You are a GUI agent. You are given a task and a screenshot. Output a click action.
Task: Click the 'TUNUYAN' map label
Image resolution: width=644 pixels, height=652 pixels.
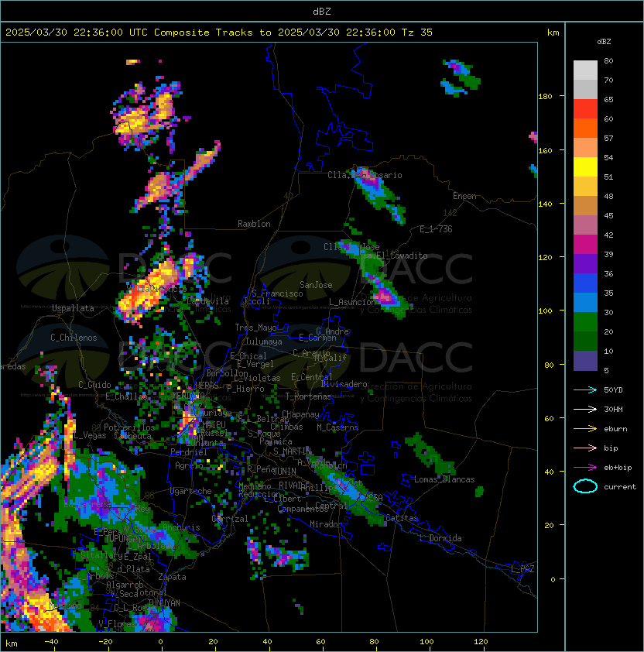click(x=164, y=602)
